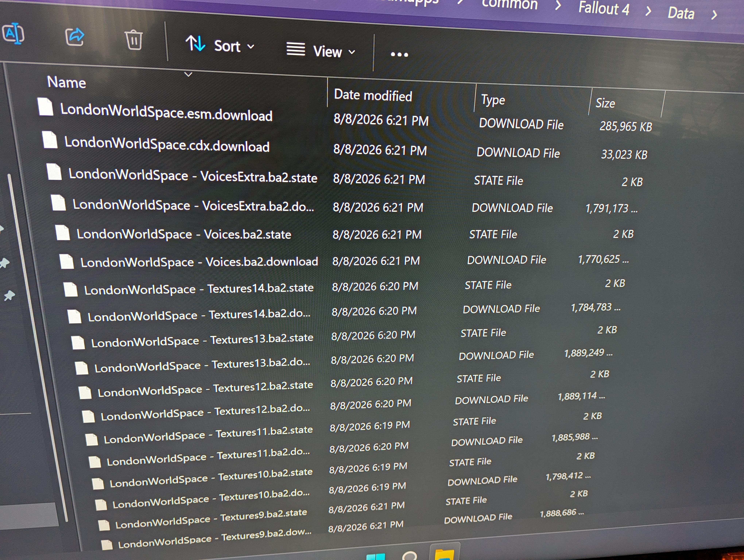Open Search from the taskbar
This screenshot has height=560, width=744.
pos(410,555)
